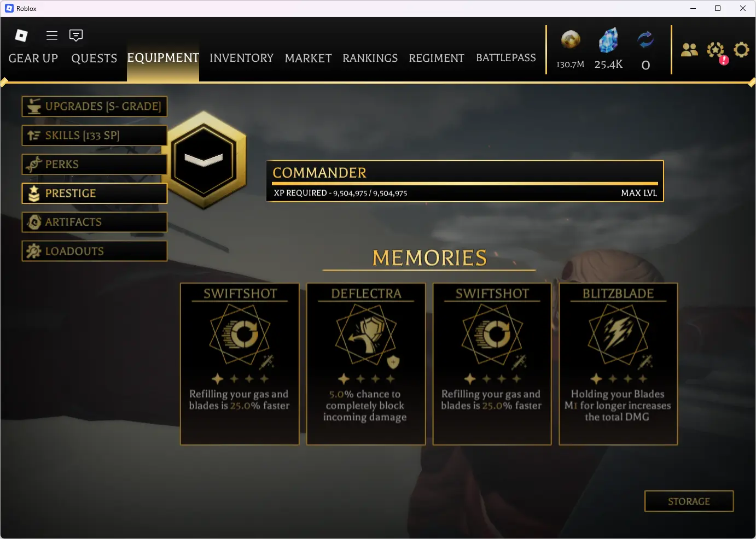The image size is (756, 539).
Task: Open the MARKET tab
Action: 308,58
